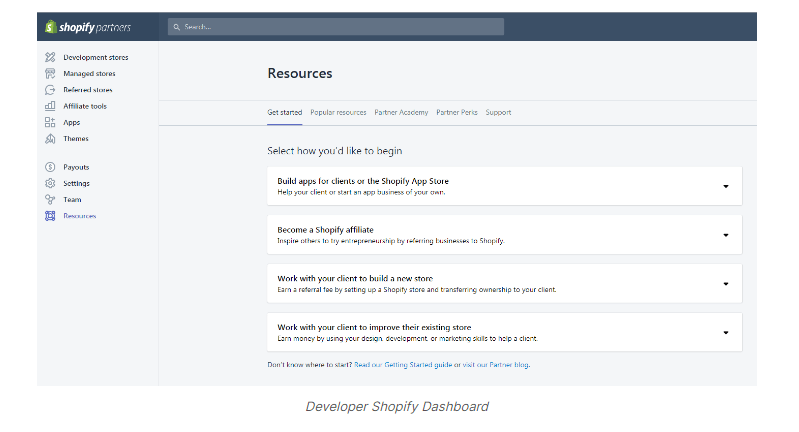Click 'Select how you'd like to begin' text

(x=335, y=151)
